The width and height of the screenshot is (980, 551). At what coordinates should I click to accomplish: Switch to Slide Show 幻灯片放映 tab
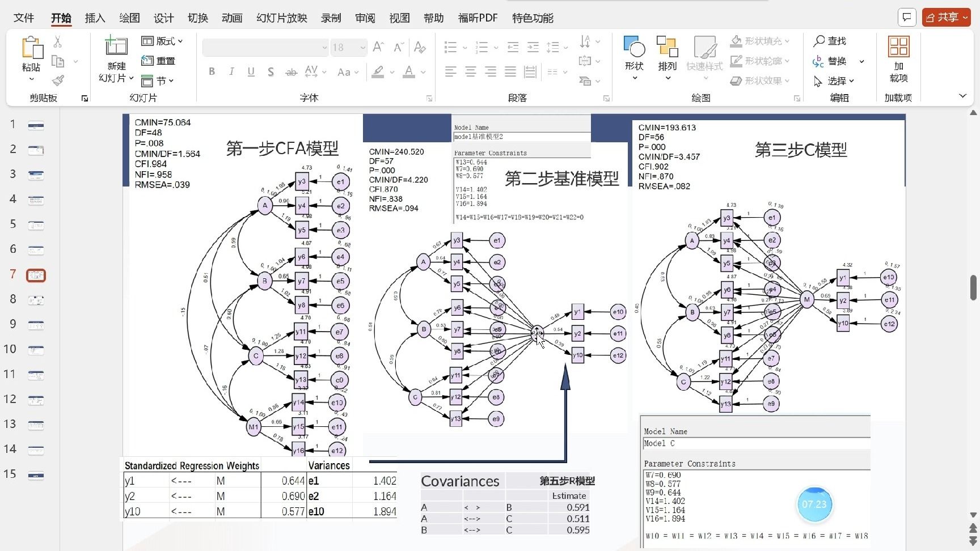tap(282, 18)
